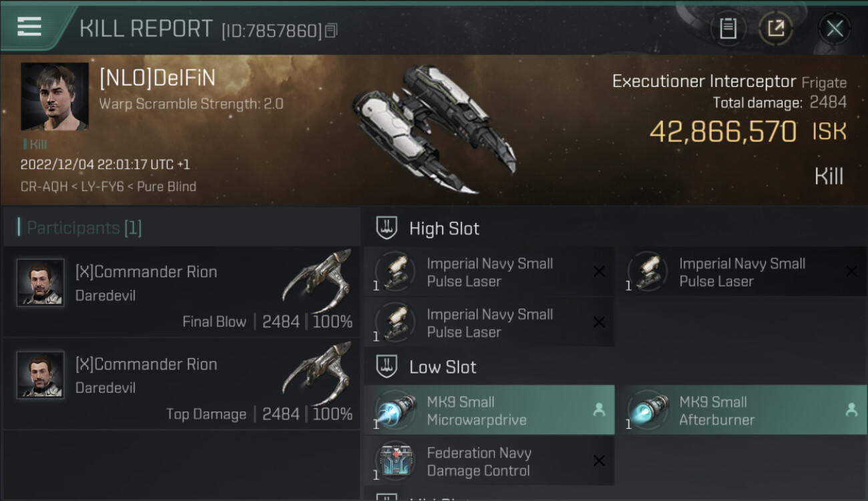The width and height of the screenshot is (868, 501).
Task: Copy the kill report ID
Action: (331, 30)
